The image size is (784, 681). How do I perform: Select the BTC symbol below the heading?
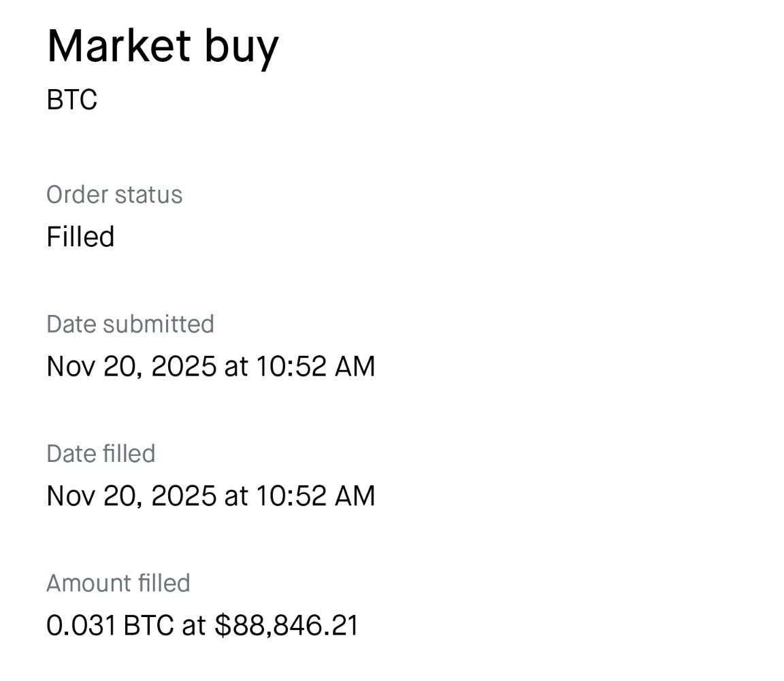coord(72,100)
